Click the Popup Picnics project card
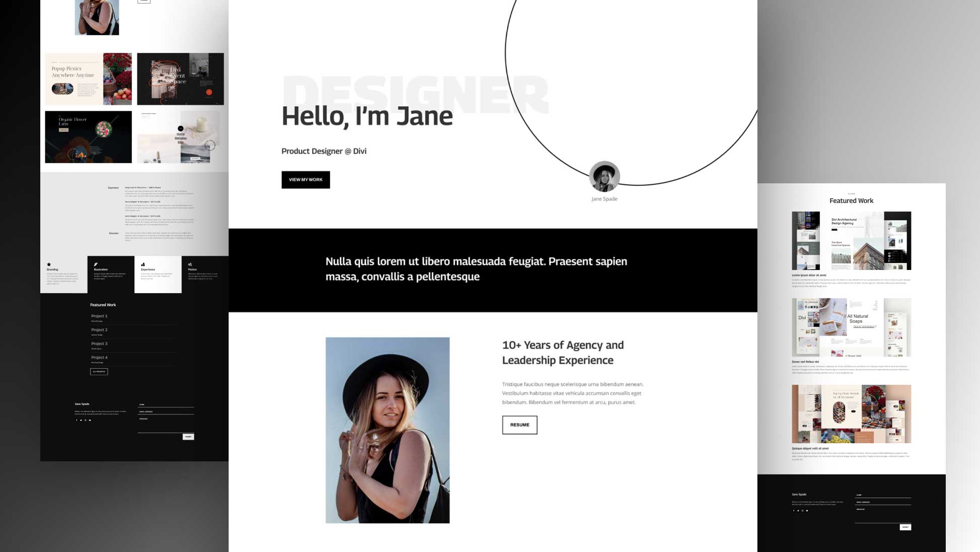Viewport: 980px width, 552px height. [x=88, y=78]
